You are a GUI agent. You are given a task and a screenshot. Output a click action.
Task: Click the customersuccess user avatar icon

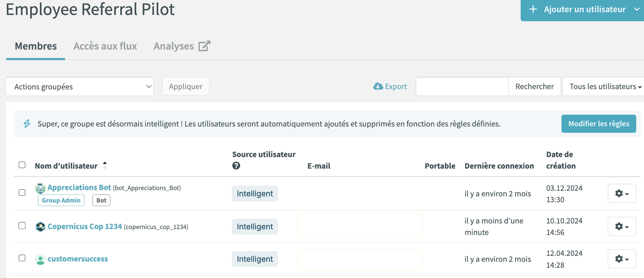tap(40, 259)
